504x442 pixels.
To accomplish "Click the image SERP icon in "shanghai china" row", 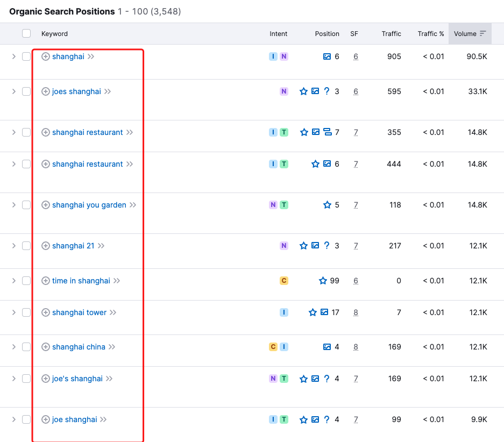I will (x=326, y=347).
